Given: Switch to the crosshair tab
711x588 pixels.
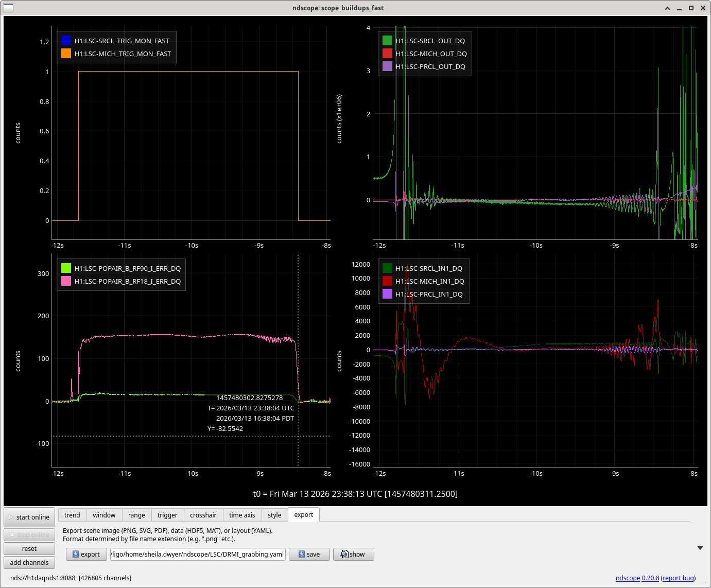Looking at the screenshot, I should coord(203,515).
